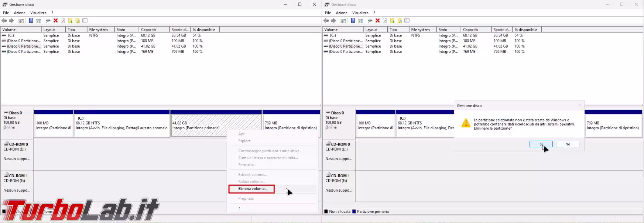644x223 pixels.
Task: Click folder with magnifier icon in right window toolbar
Action: coord(400,21)
